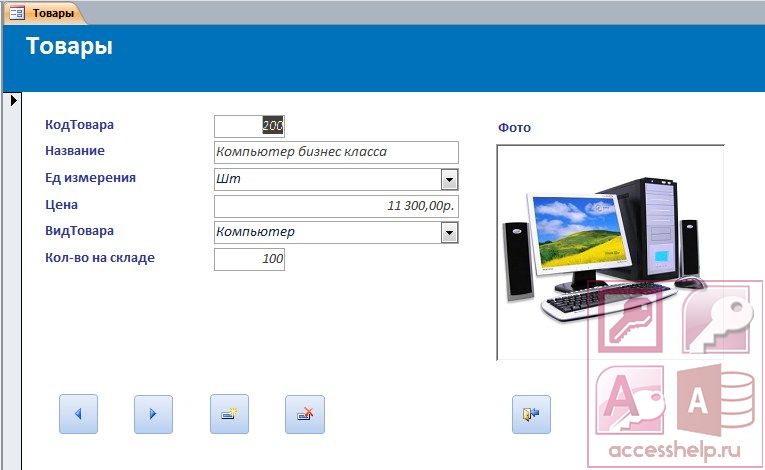
Task: Expand the ВидТовара dropdown arrow
Action: tap(449, 233)
